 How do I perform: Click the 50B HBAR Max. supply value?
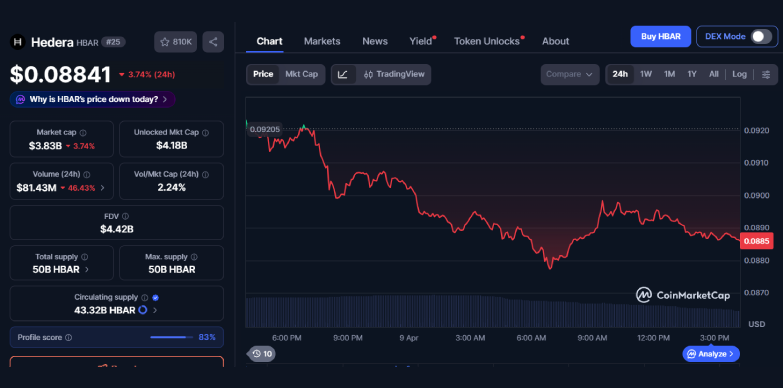[171, 270]
